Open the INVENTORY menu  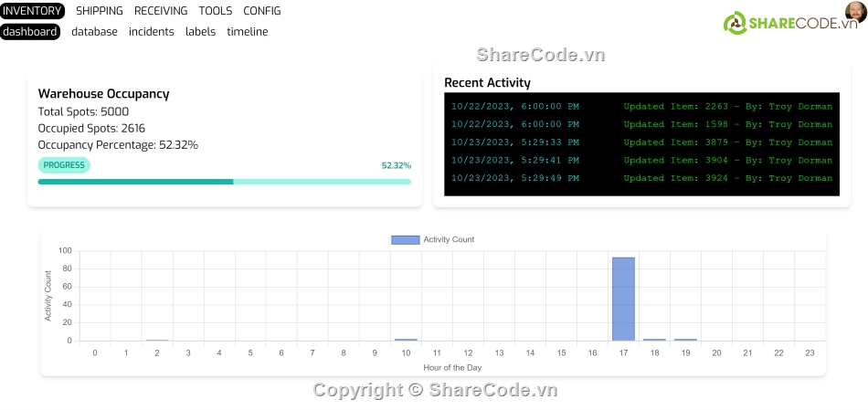pos(32,11)
